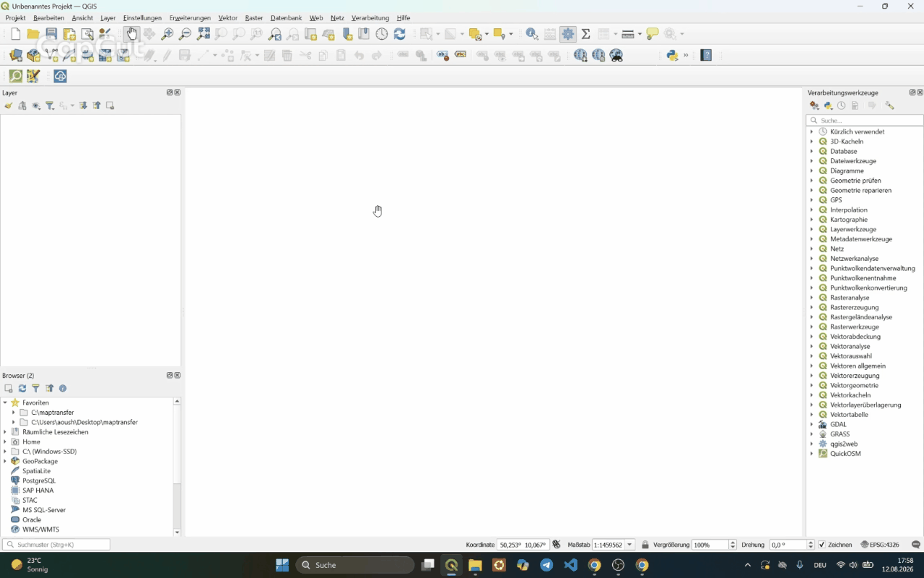
Task: Expand the GDAL provider group
Action: [x=811, y=424]
